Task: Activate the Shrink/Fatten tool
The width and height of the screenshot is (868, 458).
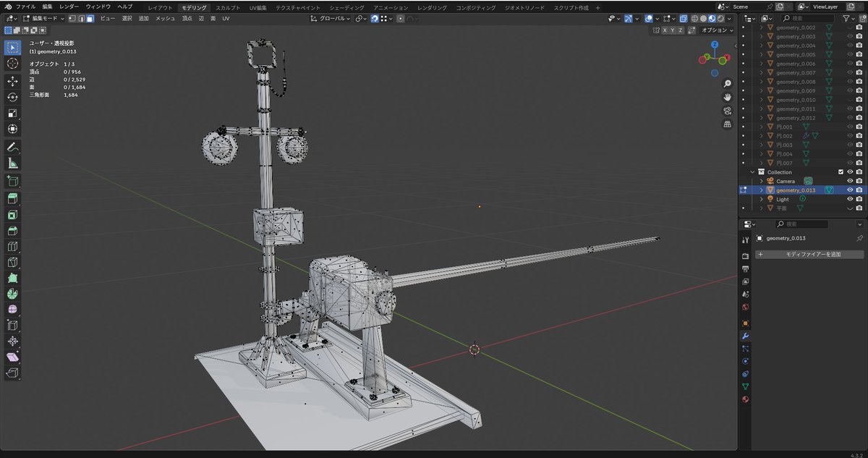Action: pos(12,342)
